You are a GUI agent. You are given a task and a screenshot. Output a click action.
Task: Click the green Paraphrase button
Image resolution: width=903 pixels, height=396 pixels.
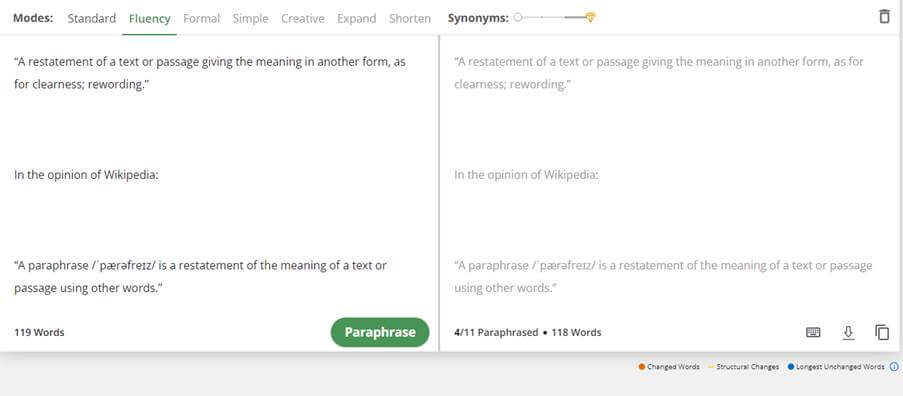(380, 332)
